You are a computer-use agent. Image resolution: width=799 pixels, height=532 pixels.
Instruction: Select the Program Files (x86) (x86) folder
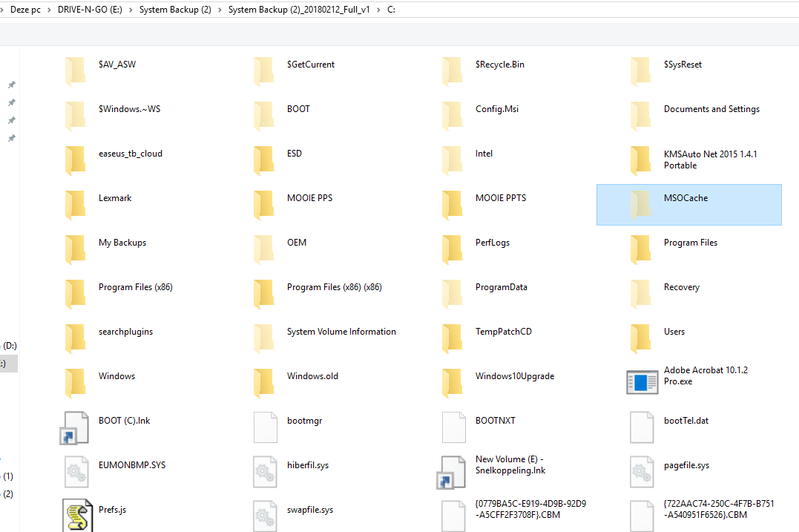point(318,294)
